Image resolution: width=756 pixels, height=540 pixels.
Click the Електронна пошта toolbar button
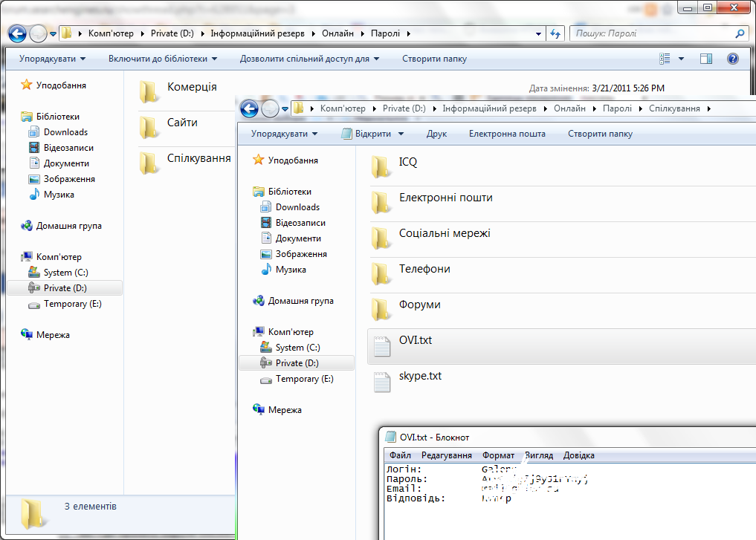(x=507, y=134)
